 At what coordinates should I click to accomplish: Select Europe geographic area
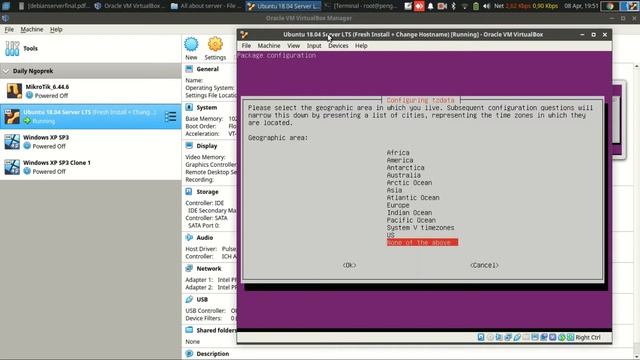[398, 205]
